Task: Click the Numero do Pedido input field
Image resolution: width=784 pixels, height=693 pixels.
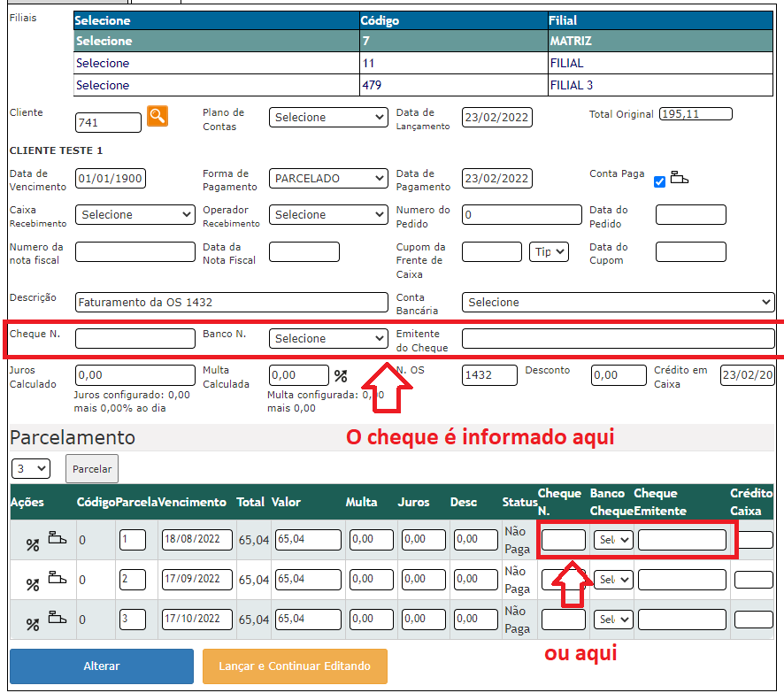Action: [x=522, y=214]
